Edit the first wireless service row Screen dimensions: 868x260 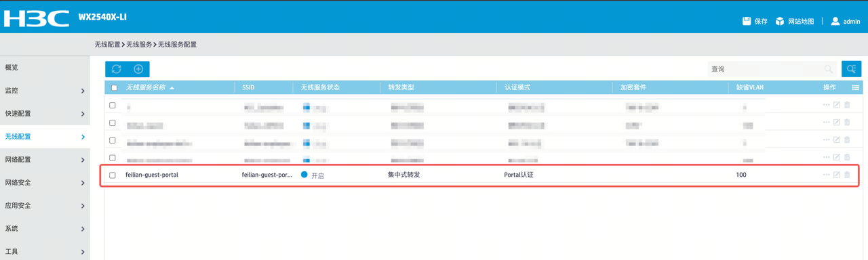(x=837, y=105)
